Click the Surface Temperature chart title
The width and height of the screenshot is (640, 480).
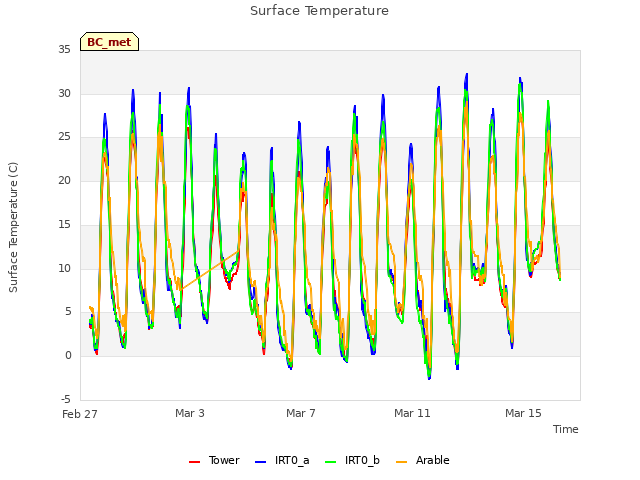(x=319, y=11)
